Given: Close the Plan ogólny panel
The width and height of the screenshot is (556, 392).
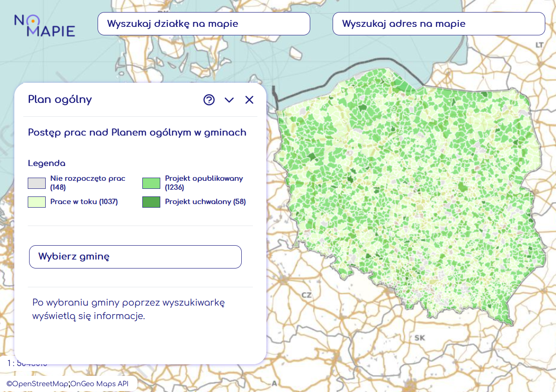Looking at the screenshot, I should (x=249, y=100).
